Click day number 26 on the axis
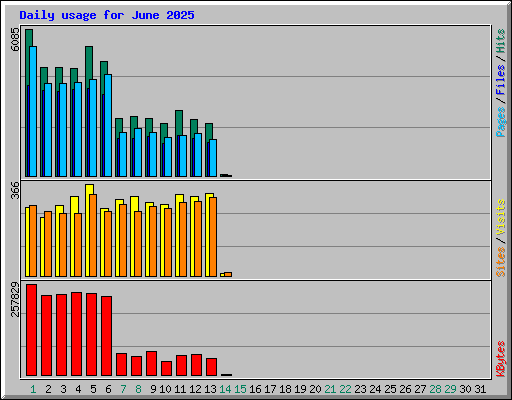The width and height of the screenshot is (512, 400). click(x=405, y=389)
